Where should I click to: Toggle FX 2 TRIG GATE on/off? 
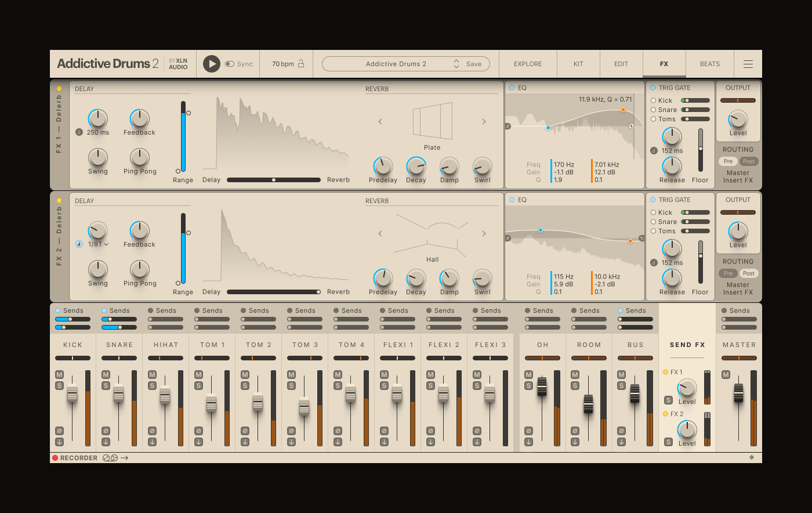[653, 200]
